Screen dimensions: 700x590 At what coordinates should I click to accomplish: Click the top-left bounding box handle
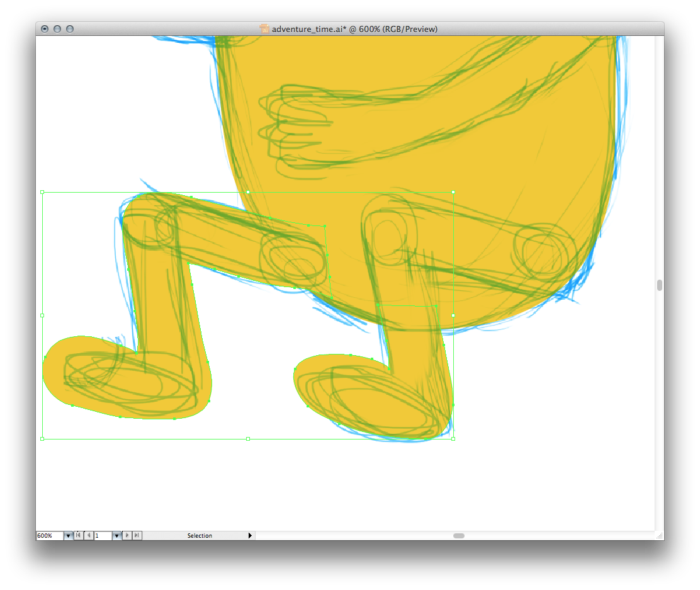pyautogui.click(x=42, y=191)
